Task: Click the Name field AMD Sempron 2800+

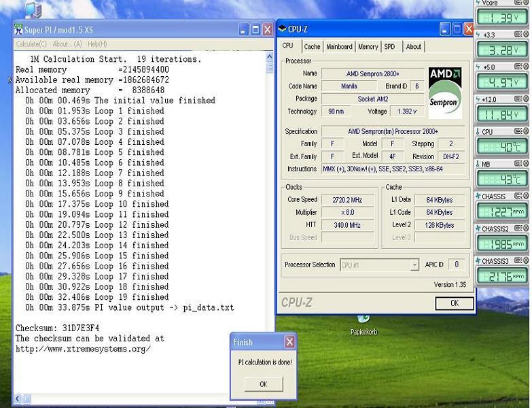Action: click(373, 73)
